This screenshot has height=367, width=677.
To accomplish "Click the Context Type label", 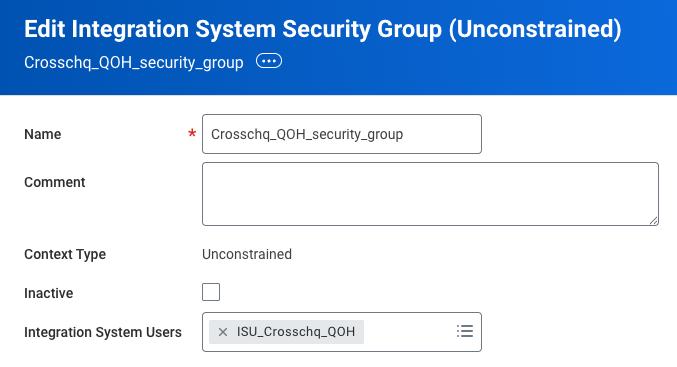I will [65, 254].
